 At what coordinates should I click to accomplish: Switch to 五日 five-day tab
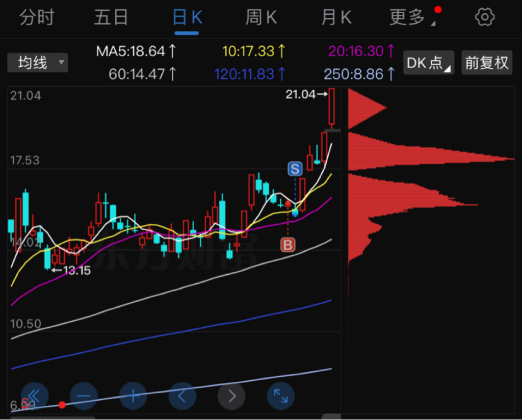click(x=111, y=17)
